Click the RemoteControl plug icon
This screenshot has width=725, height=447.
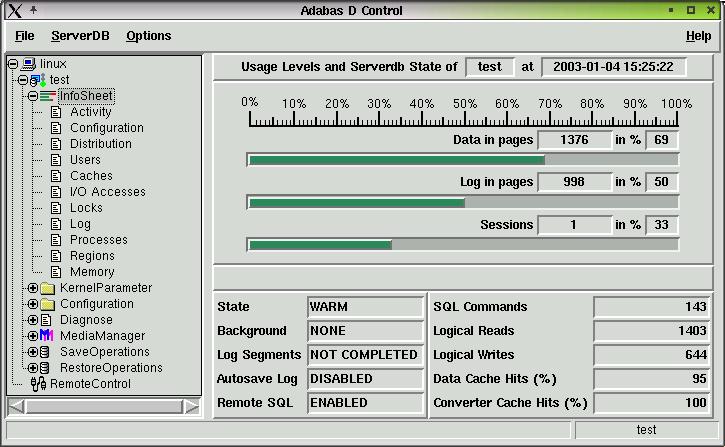point(38,384)
